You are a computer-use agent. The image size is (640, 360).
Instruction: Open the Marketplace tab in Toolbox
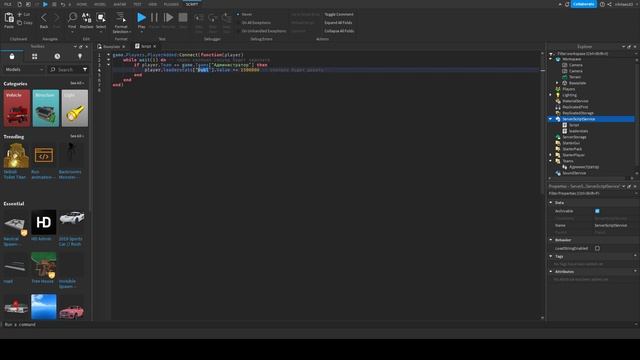[12, 56]
